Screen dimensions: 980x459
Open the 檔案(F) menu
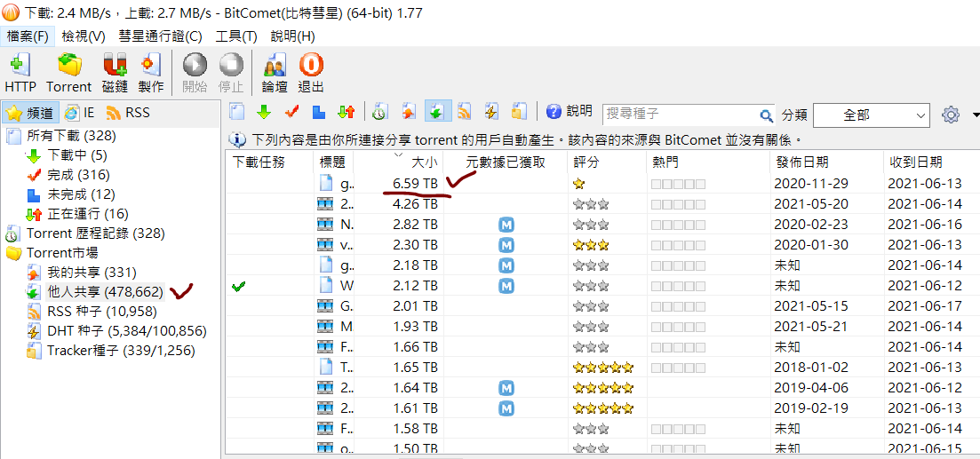click(x=28, y=36)
